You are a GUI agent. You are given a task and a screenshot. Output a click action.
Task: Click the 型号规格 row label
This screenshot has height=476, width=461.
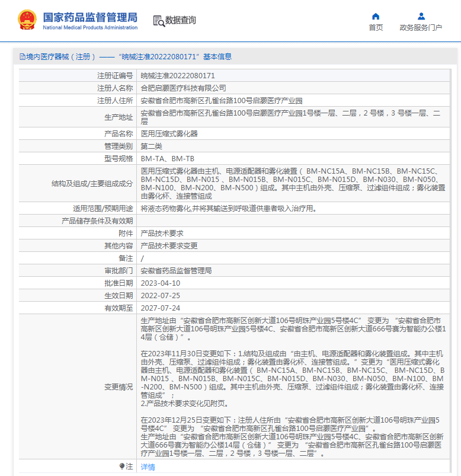click(x=119, y=158)
